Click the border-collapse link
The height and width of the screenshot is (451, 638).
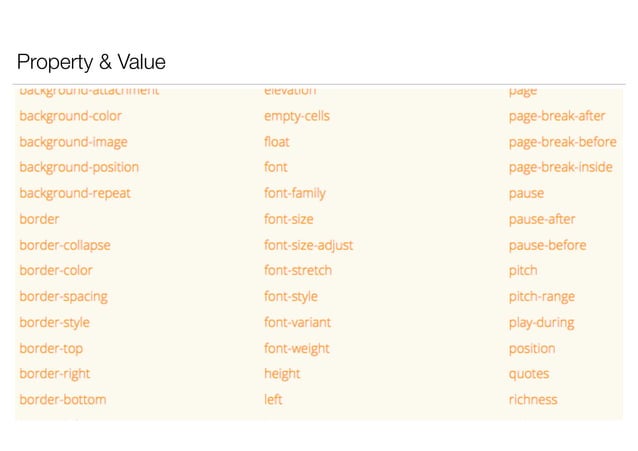tap(65, 245)
